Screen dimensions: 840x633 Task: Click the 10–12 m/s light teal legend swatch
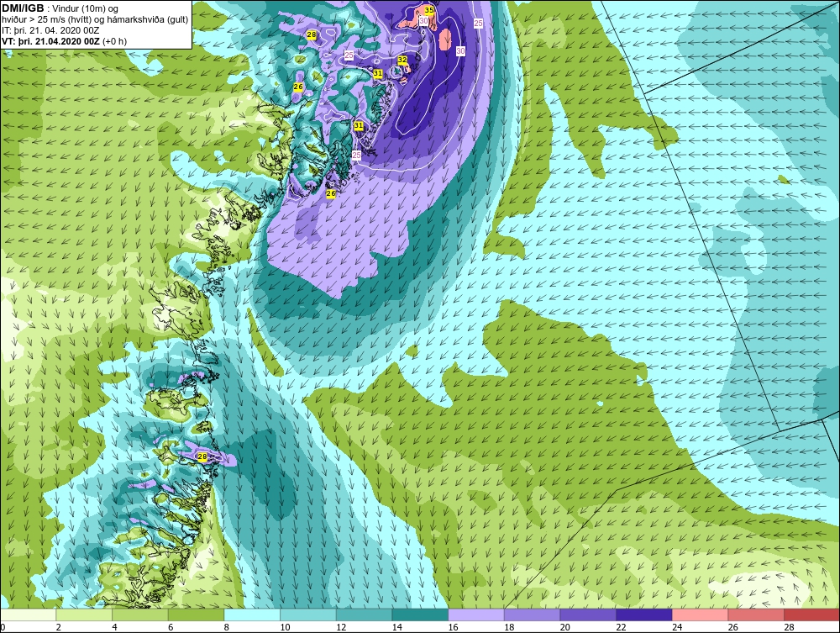(x=307, y=615)
